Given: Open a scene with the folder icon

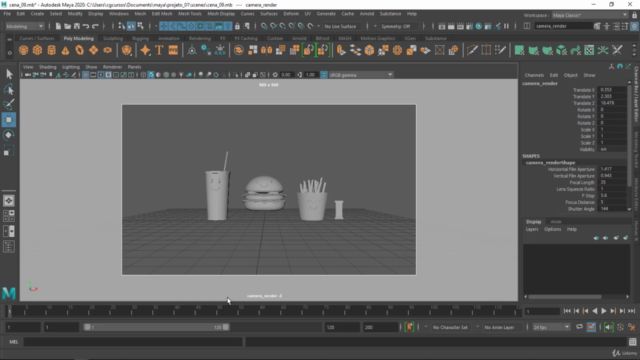Looking at the screenshot, I should [x=67, y=26].
